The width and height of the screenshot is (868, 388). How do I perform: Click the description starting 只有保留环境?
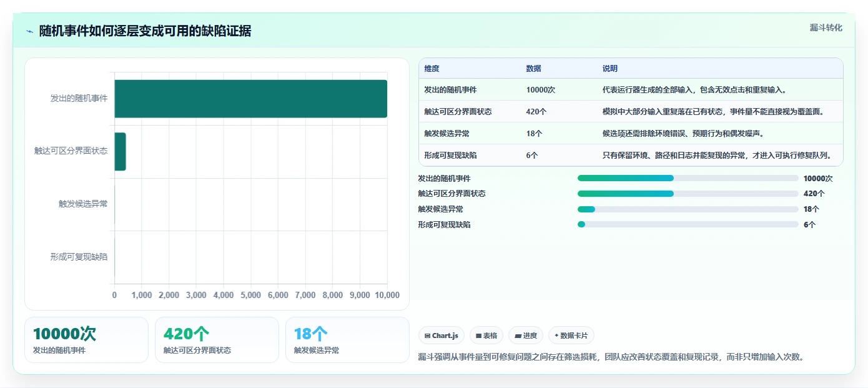(717, 156)
